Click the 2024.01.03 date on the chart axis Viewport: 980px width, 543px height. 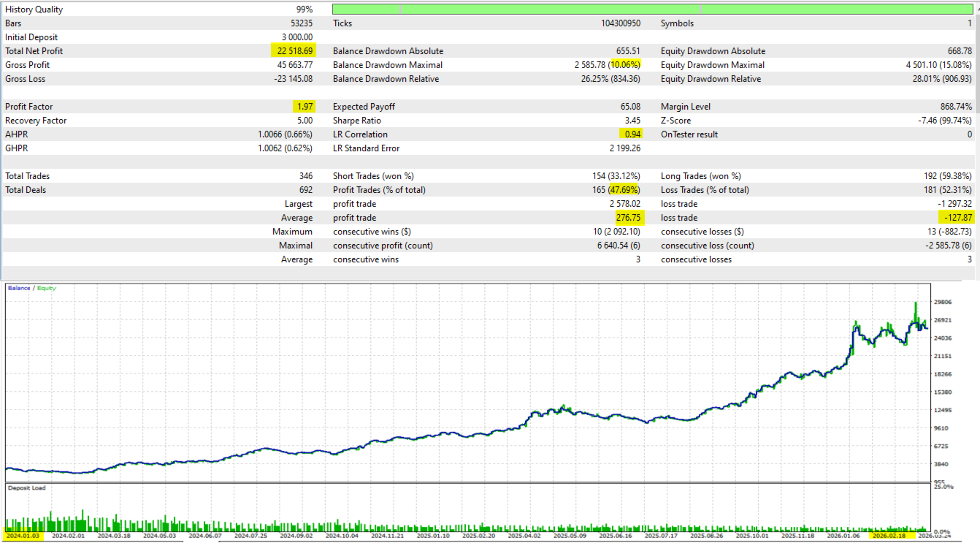tap(23, 536)
